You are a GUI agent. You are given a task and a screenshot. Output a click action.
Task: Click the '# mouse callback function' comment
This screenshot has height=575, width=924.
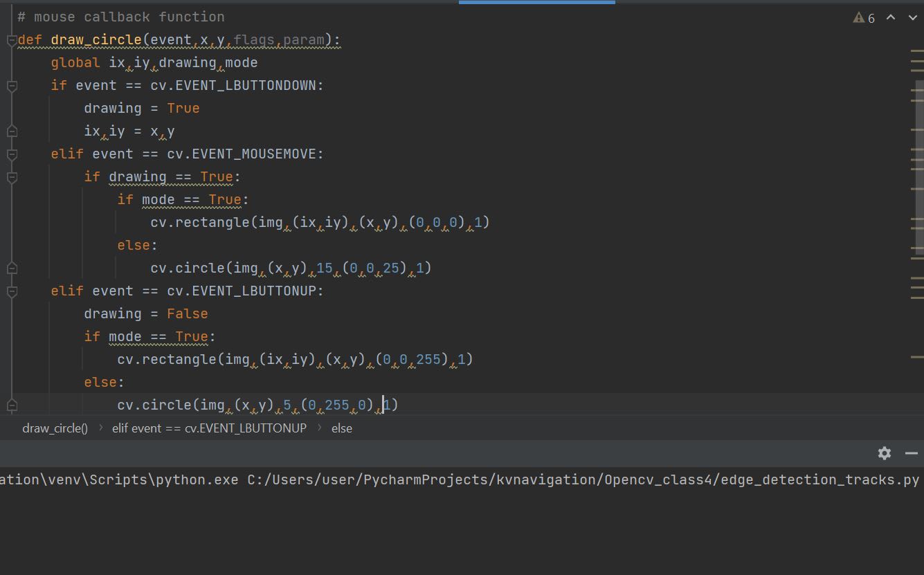pyautogui.click(x=121, y=17)
